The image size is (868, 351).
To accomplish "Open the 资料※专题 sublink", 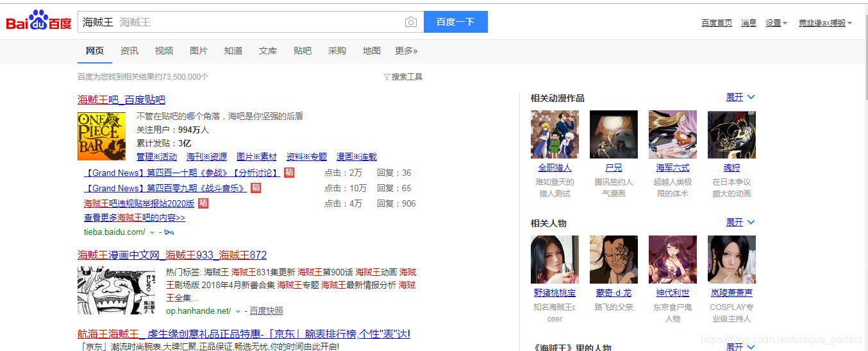I will pyautogui.click(x=306, y=157).
